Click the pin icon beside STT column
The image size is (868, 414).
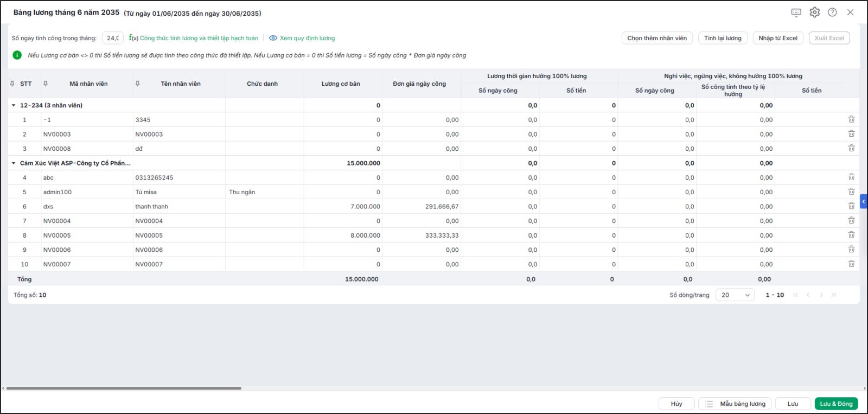click(x=12, y=84)
